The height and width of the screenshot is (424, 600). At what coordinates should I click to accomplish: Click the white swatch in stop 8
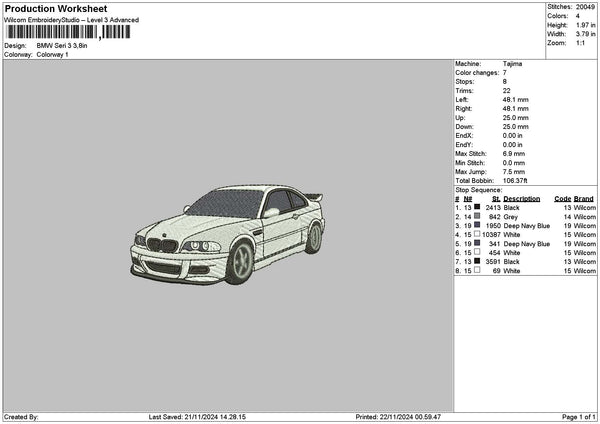tap(477, 270)
